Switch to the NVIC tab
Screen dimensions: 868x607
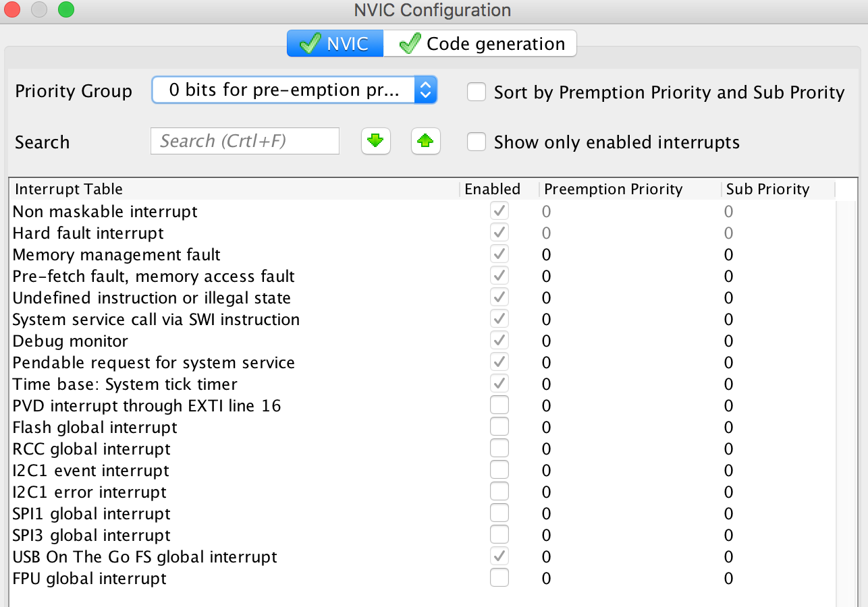coord(335,44)
